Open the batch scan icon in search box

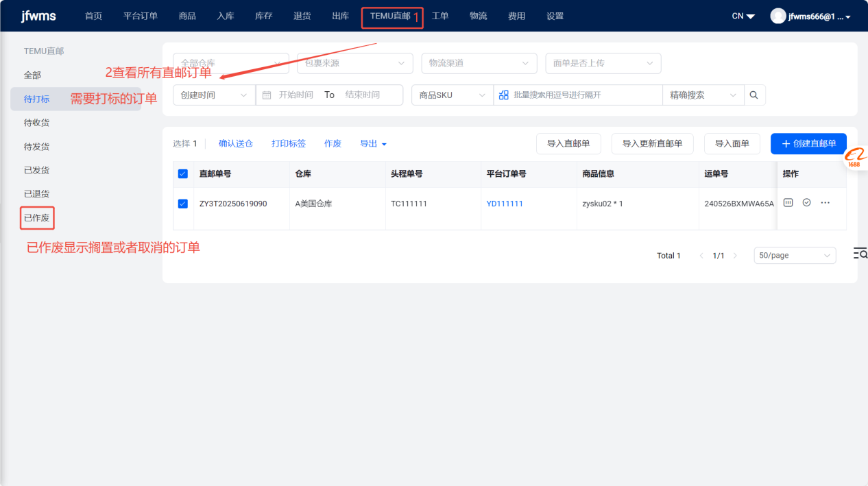(x=504, y=95)
